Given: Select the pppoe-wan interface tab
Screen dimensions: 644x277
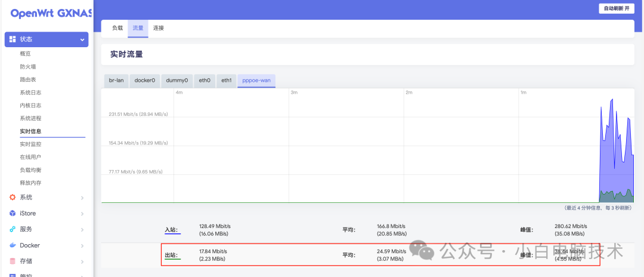Looking at the screenshot, I should point(256,81).
